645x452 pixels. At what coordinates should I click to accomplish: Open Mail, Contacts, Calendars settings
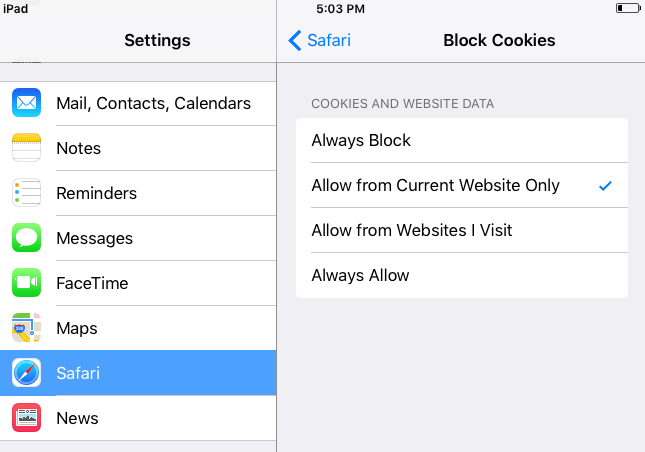(x=138, y=103)
